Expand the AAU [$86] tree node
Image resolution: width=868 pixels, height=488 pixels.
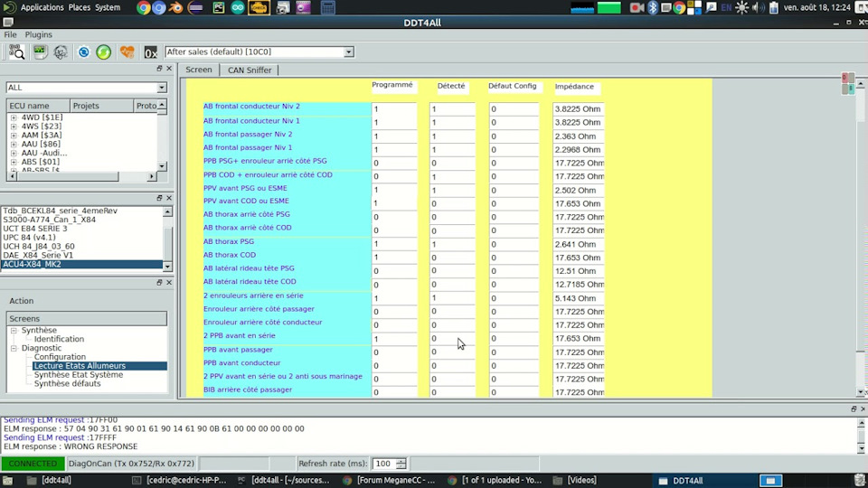click(14, 144)
